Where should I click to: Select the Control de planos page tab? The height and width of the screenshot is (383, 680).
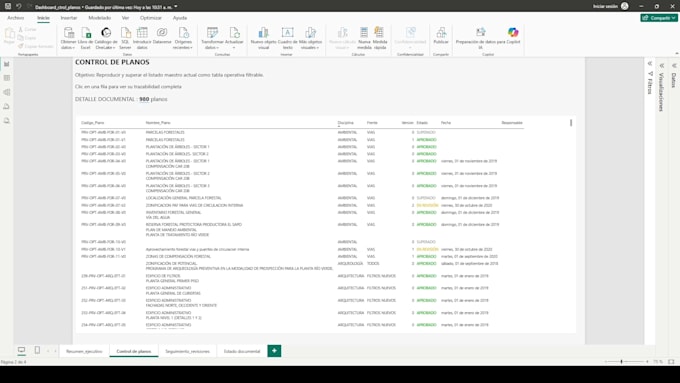click(x=134, y=351)
